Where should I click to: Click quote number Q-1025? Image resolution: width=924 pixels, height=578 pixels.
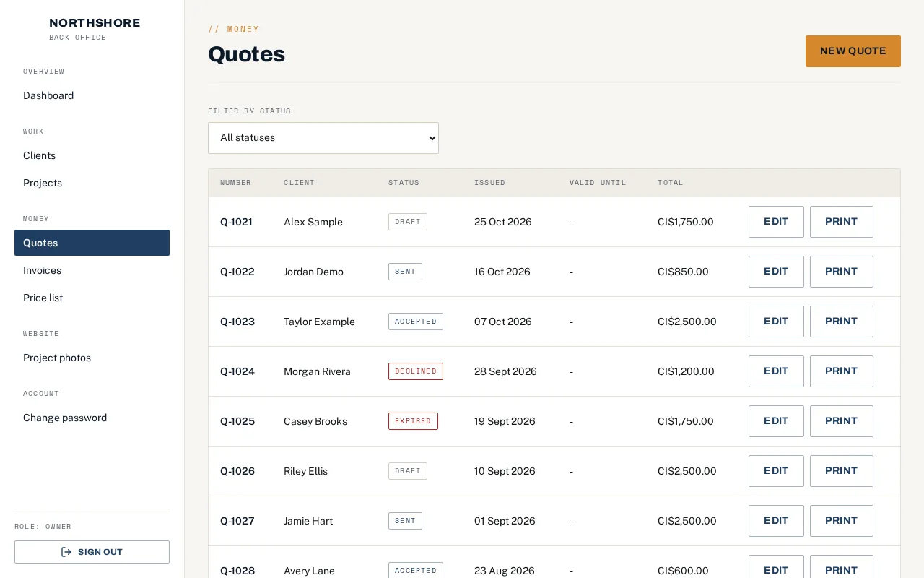point(237,421)
